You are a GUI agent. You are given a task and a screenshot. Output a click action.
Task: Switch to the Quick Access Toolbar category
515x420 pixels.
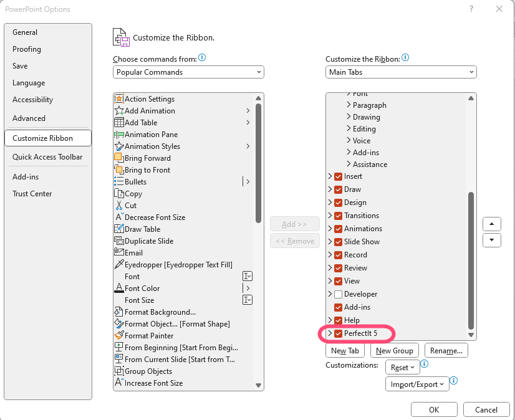coord(47,157)
